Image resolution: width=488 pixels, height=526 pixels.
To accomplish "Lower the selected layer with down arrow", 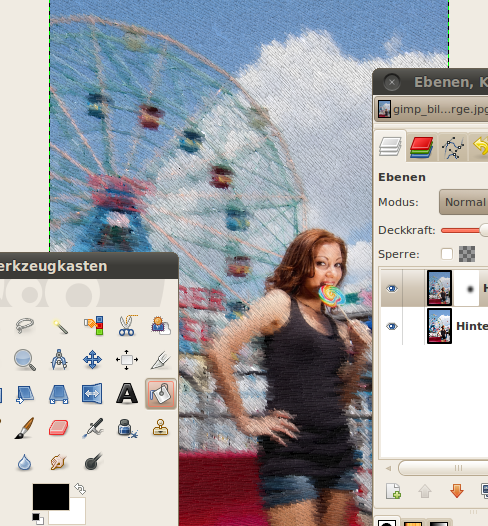I will [457, 491].
